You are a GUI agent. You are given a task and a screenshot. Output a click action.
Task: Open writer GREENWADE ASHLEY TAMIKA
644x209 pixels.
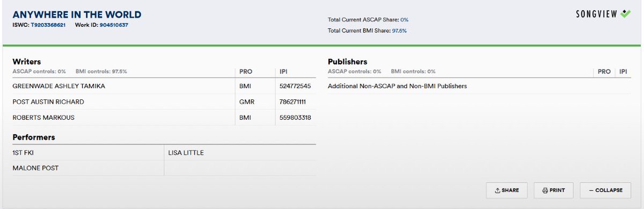59,86
